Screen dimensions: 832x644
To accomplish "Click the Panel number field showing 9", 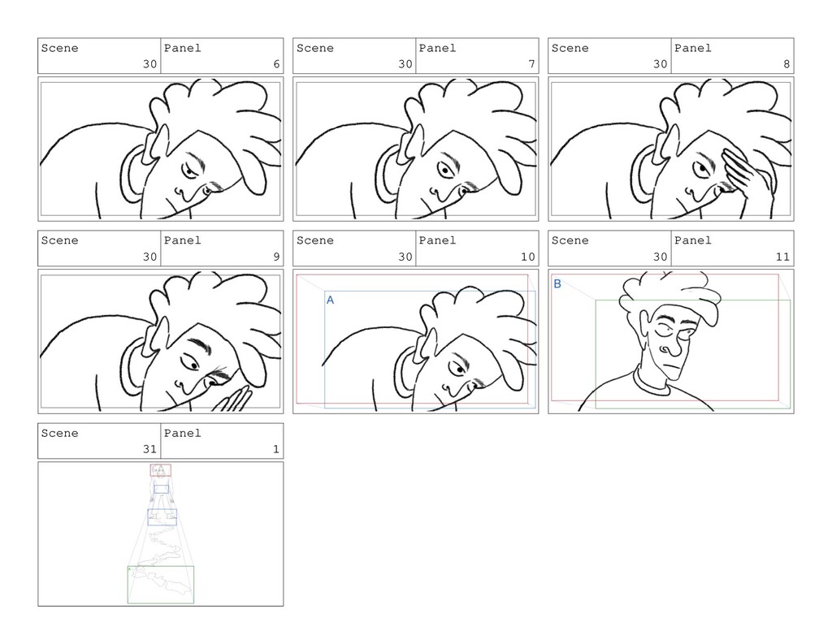I will (222, 249).
